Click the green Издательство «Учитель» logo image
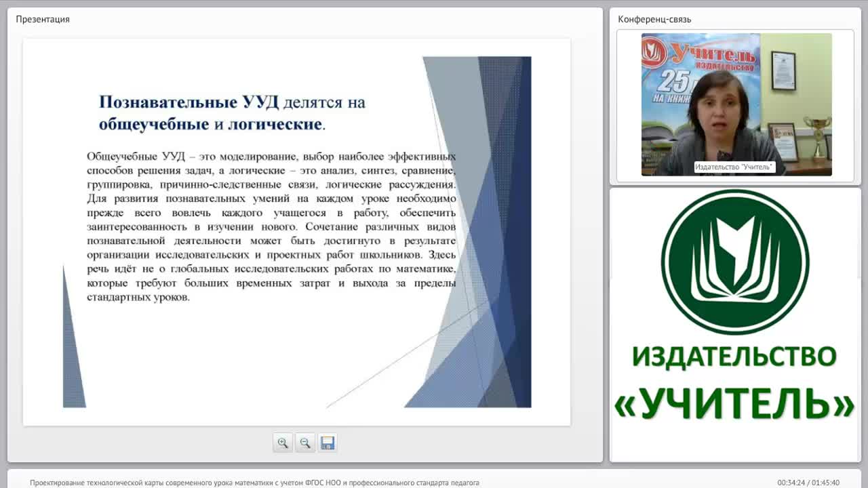Image resolution: width=868 pixels, height=488 pixels. [735, 306]
